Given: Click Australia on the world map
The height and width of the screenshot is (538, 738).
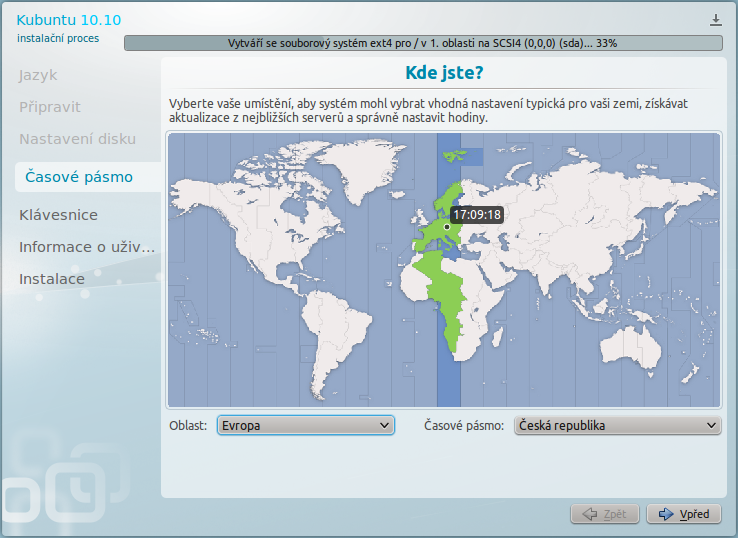Looking at the screenshot, I should [631, 348].
